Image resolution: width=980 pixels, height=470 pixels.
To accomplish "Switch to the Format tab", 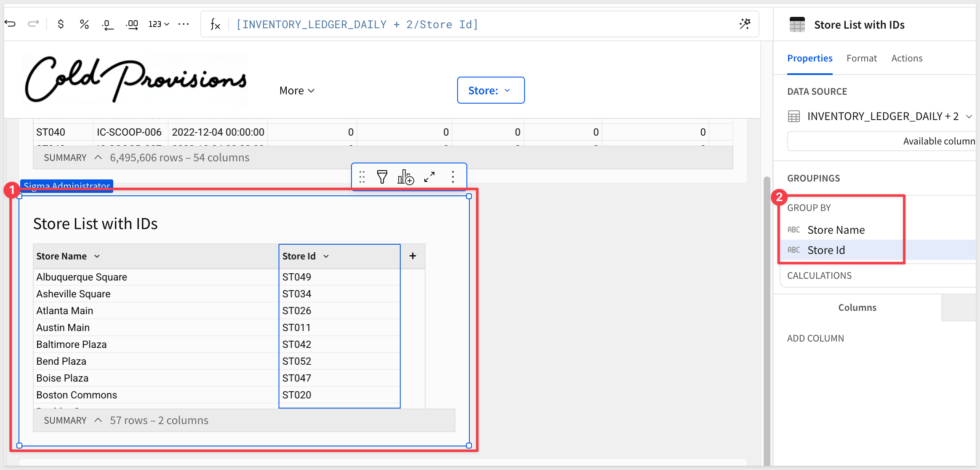I will coord(861,59).
